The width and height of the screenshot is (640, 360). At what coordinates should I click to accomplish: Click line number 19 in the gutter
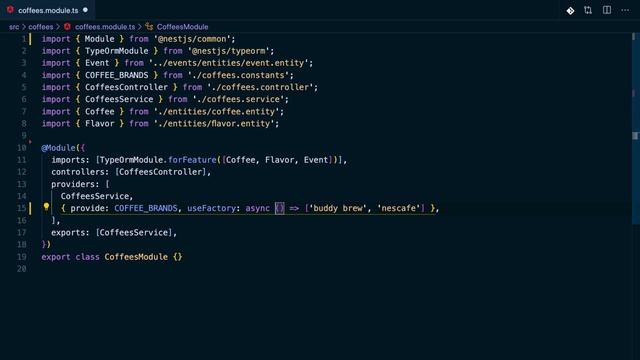22,257
